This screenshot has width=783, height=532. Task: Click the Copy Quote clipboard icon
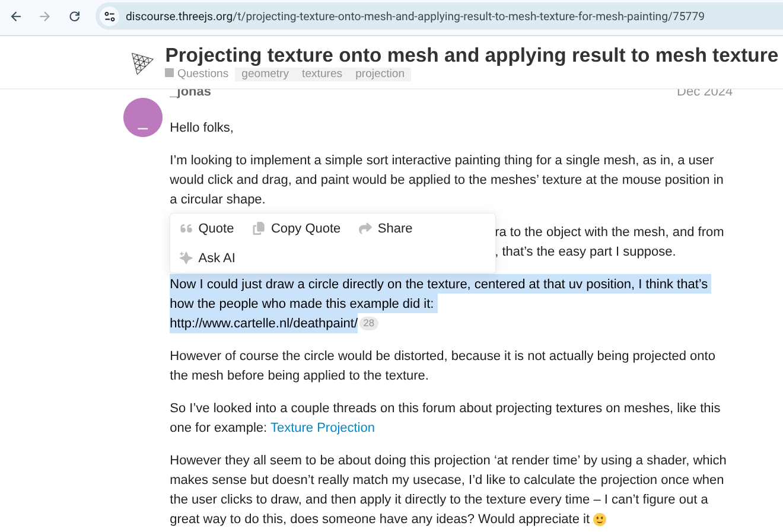259,228
